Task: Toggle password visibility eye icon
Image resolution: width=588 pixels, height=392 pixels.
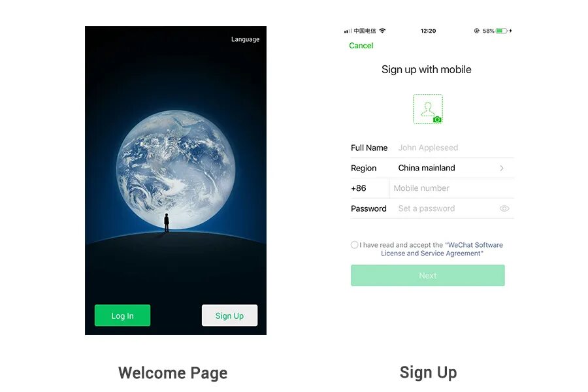Action: click(504, 208)
